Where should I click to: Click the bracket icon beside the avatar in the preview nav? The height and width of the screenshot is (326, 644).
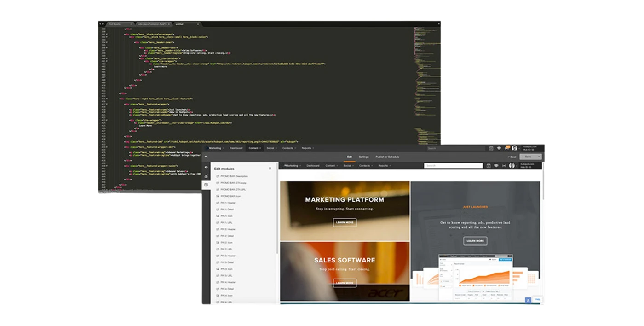(504, 166)
